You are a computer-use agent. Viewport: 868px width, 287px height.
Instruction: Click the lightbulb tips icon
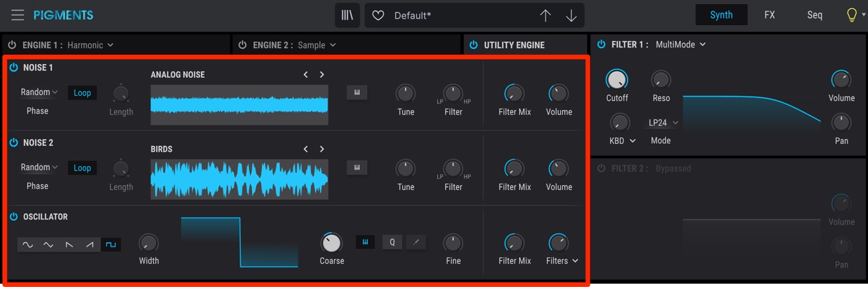click(851, 15)
